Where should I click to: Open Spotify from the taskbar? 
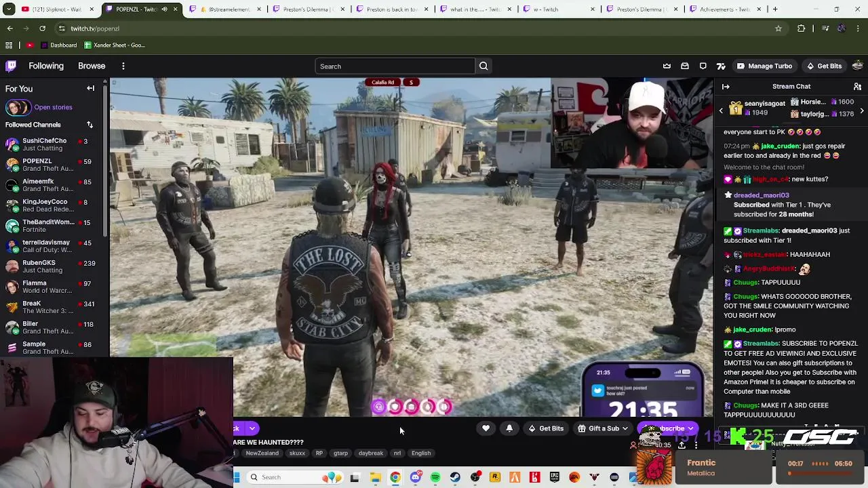[435, 477]
